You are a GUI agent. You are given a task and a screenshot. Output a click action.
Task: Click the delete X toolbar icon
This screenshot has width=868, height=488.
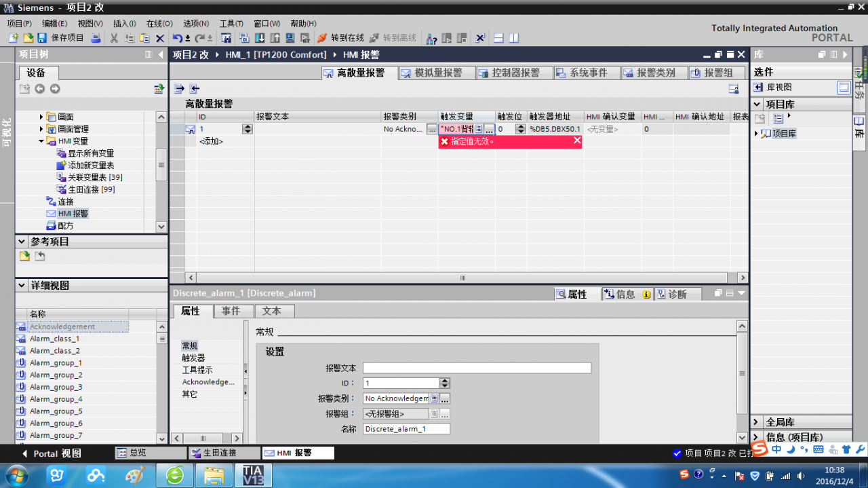tap(160, 38)
